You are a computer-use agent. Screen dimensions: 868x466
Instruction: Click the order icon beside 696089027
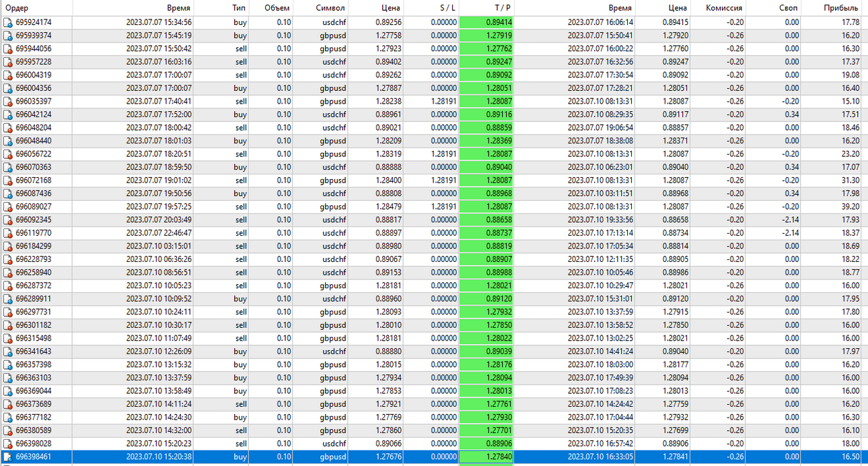pos(8,206)
